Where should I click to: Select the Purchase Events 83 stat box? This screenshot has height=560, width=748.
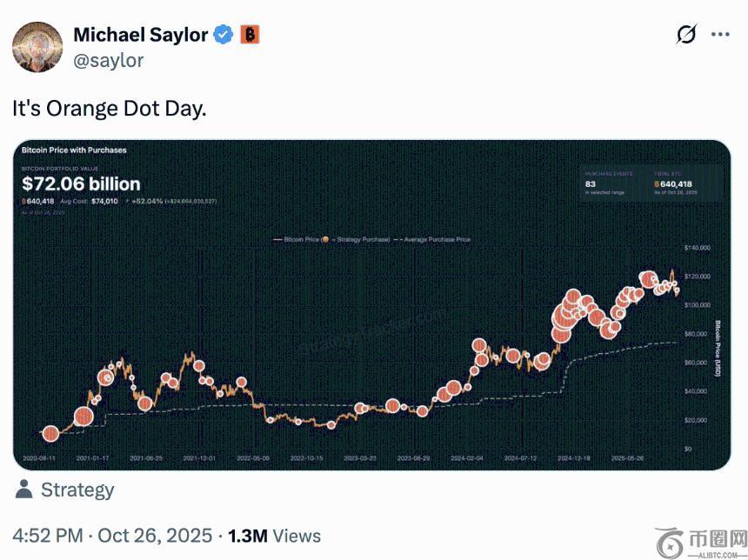(x=611, y=183)
